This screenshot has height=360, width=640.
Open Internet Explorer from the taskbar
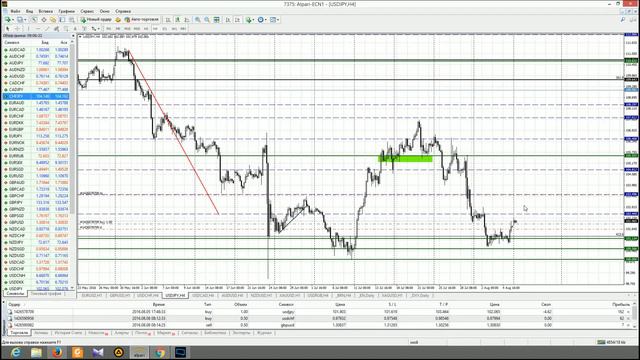pyautogui.click(x=16, y=352)
